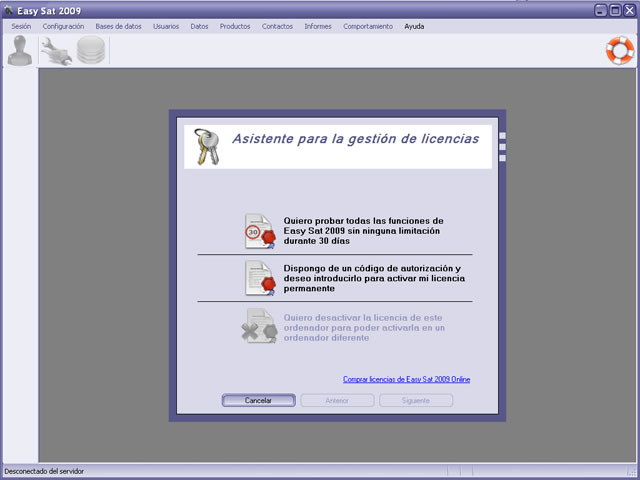Click the "Desconectado del servidor" status text
Image resolution: width=640 pixels, height=480 pixels.
pyautogui.click(x=44, y=471)
